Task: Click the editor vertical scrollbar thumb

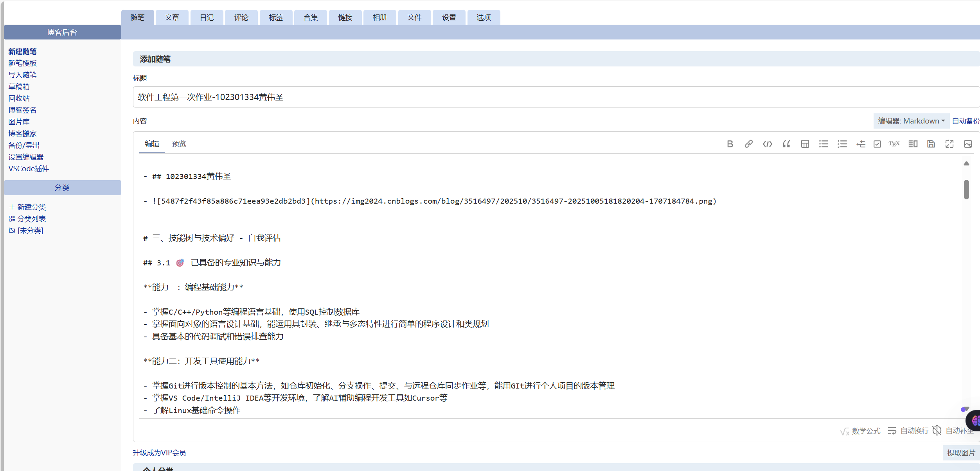Action: [966, 190]
